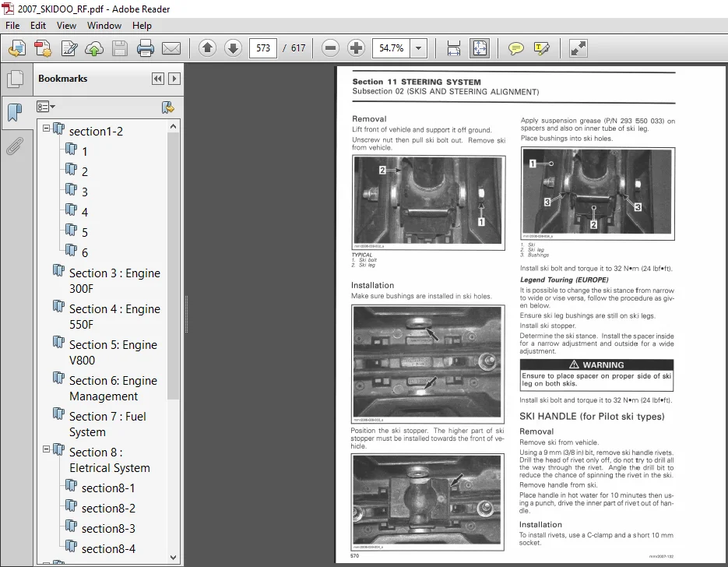The image size is (728, 567).
Task: Collapse the section1-2 bookmark tree
Action: [x=47, y=128]
